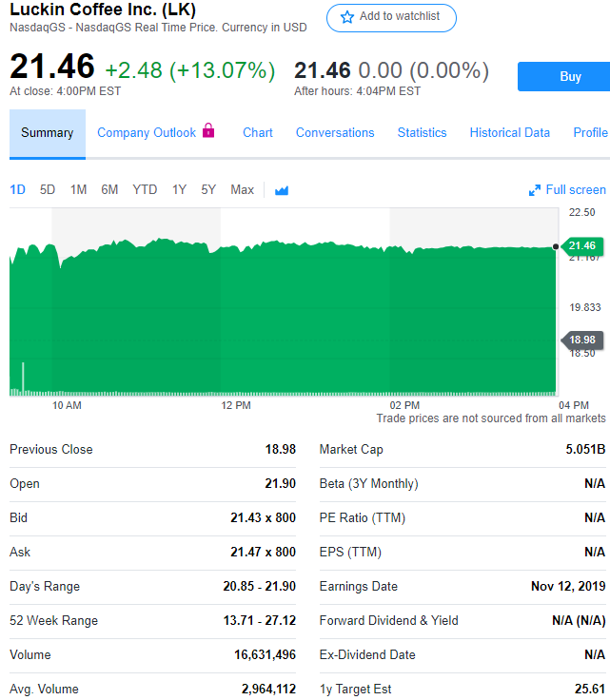The width and height of the screenshot is (610, 700).
Task: Select the 5Y chart range
Action: pos(208,189)
